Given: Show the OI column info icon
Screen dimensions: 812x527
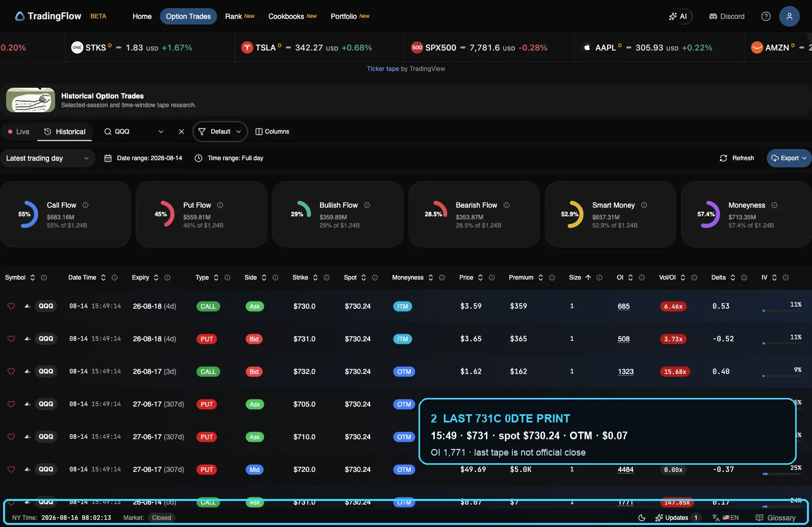Looking at the screenshot, I should coord(642,278).
